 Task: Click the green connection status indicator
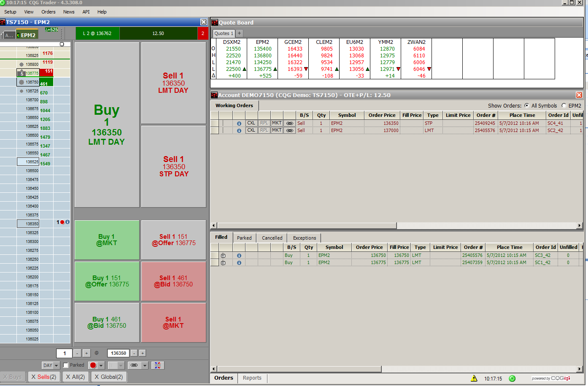[512, 378]
